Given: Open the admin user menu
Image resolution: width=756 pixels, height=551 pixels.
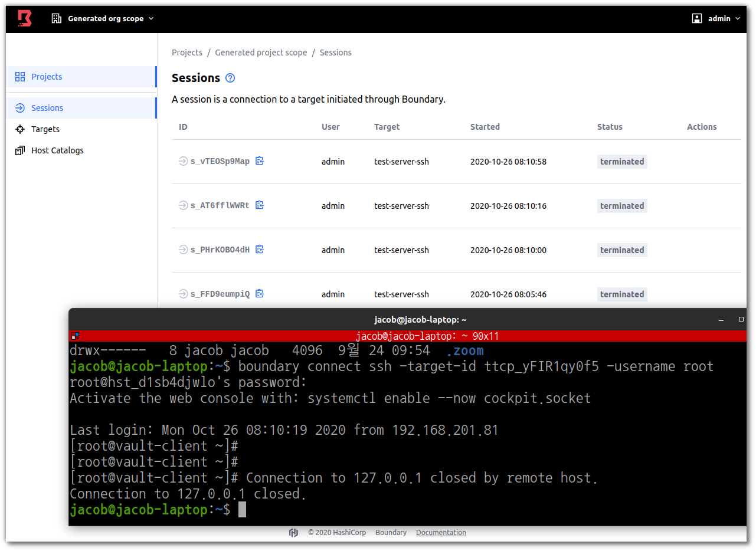Looking at the screenshot, I should pyautogui.click(x=716, y=18).
